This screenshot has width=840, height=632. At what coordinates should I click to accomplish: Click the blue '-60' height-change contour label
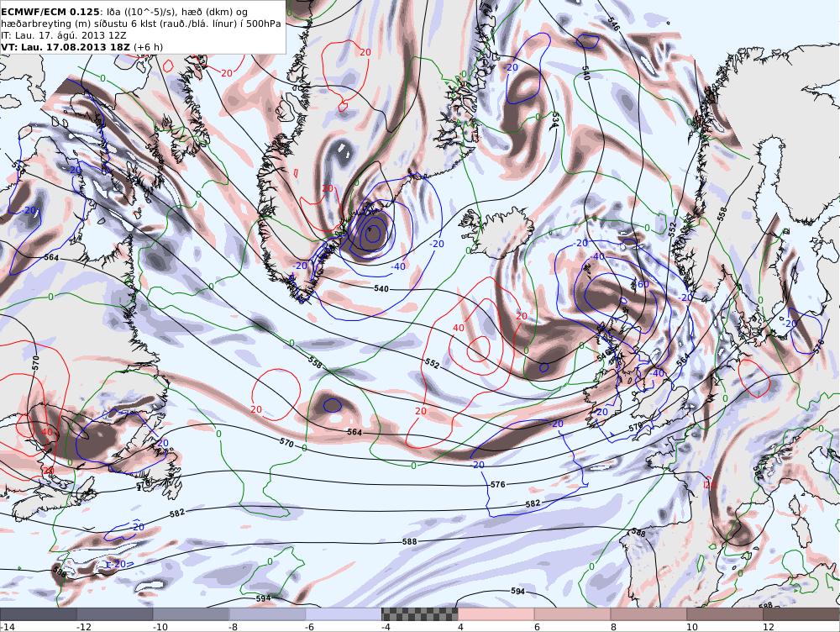641,283
